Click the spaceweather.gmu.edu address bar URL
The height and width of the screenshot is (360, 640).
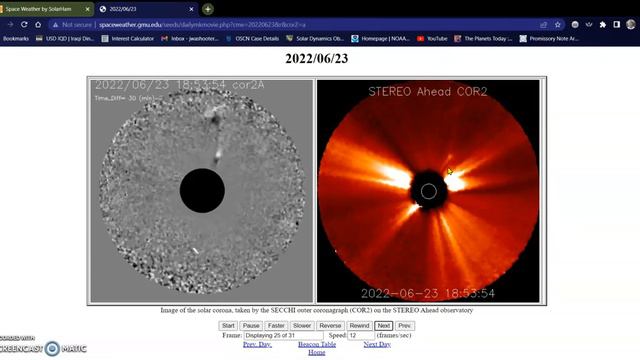click(x=202, y=24)
